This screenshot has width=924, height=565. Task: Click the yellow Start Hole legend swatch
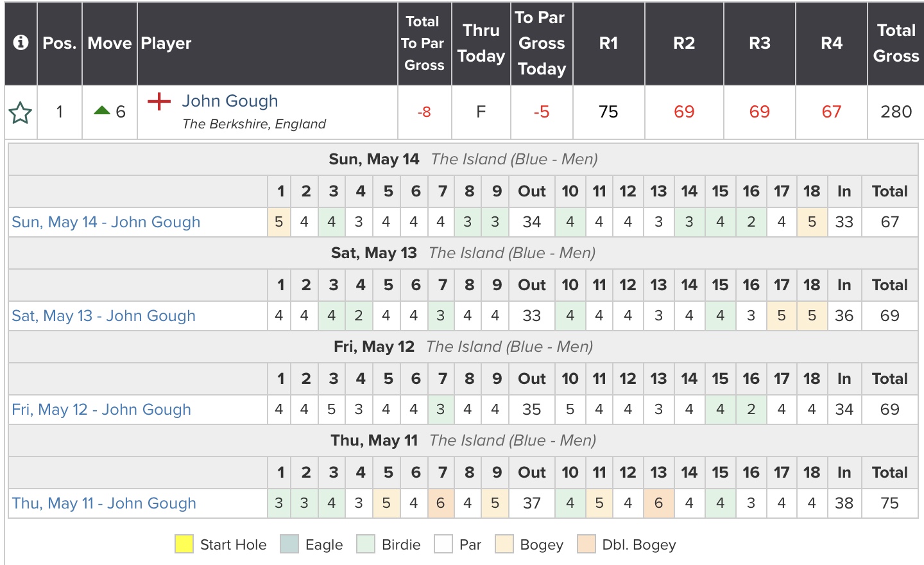point(184,544)
